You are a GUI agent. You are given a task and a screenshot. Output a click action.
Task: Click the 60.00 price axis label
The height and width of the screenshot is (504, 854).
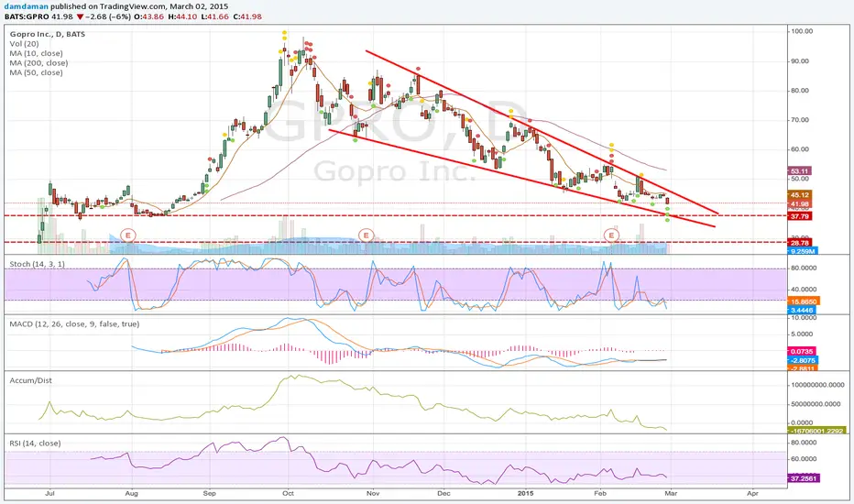point(800,149)
